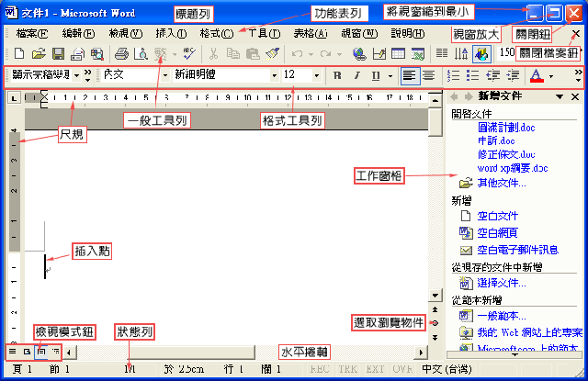Click the horizontal scrollbar right arrow
Viewport: 588px width, 381px height.
pyautogui.click(x=422, y=352)
